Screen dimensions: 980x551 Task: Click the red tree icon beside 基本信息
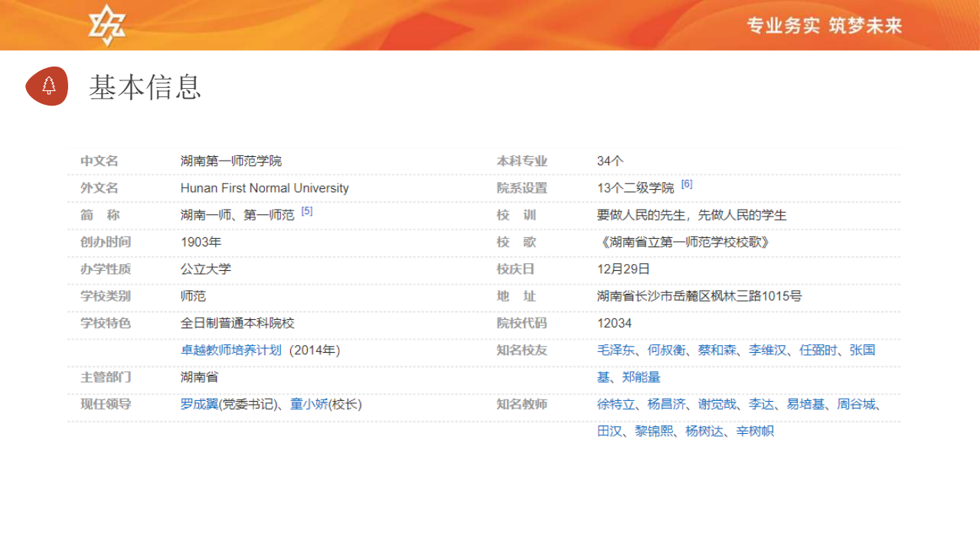47,86
